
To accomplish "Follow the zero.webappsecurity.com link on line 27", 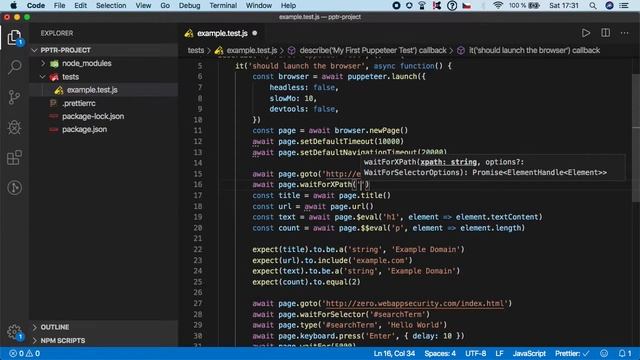I will pos(415,304).
